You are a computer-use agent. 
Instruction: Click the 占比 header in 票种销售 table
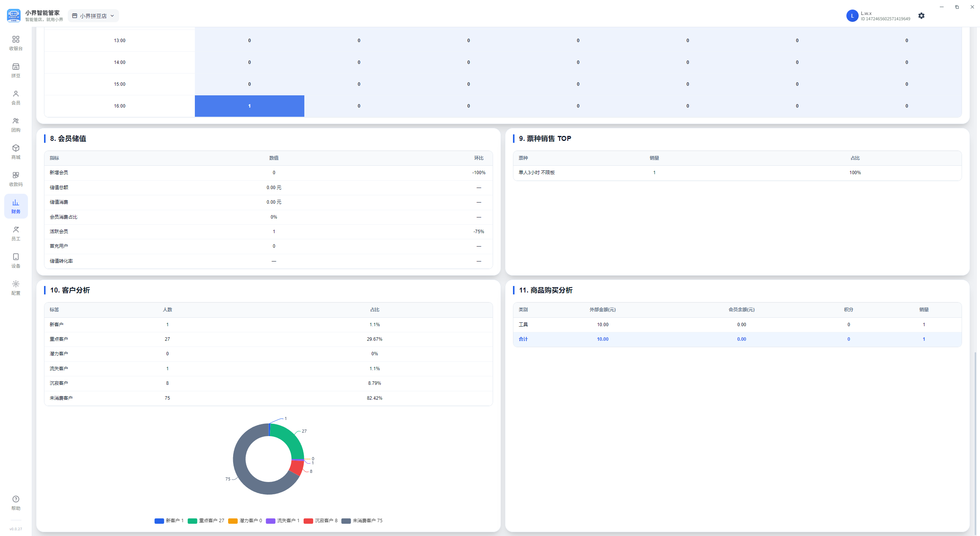pos(855,158)
